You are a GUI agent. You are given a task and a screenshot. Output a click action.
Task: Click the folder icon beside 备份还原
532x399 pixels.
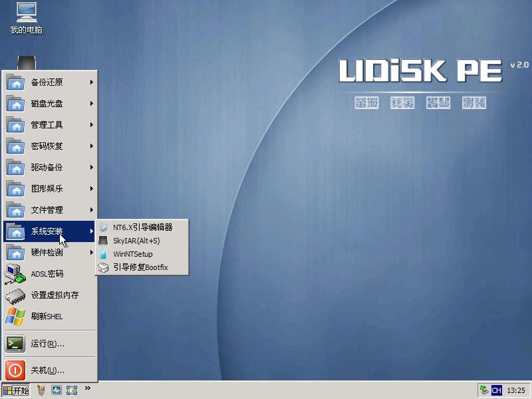click(x=15, y=82)
